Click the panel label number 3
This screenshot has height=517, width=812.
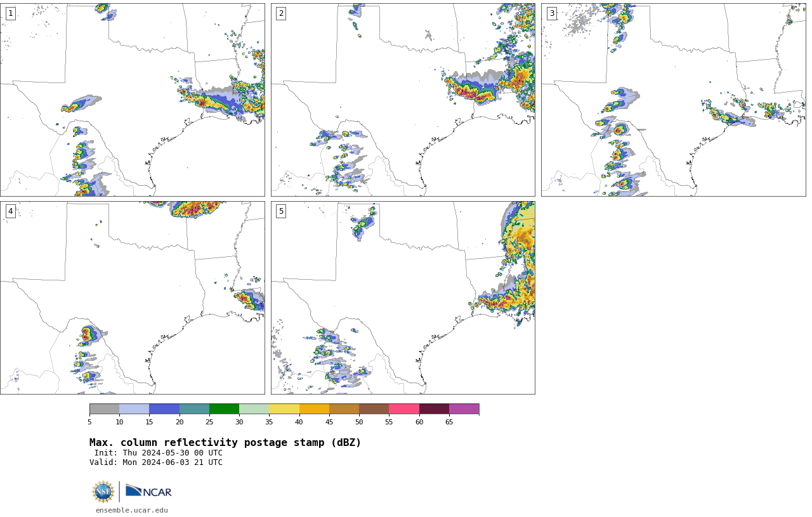tap(551, 13)
